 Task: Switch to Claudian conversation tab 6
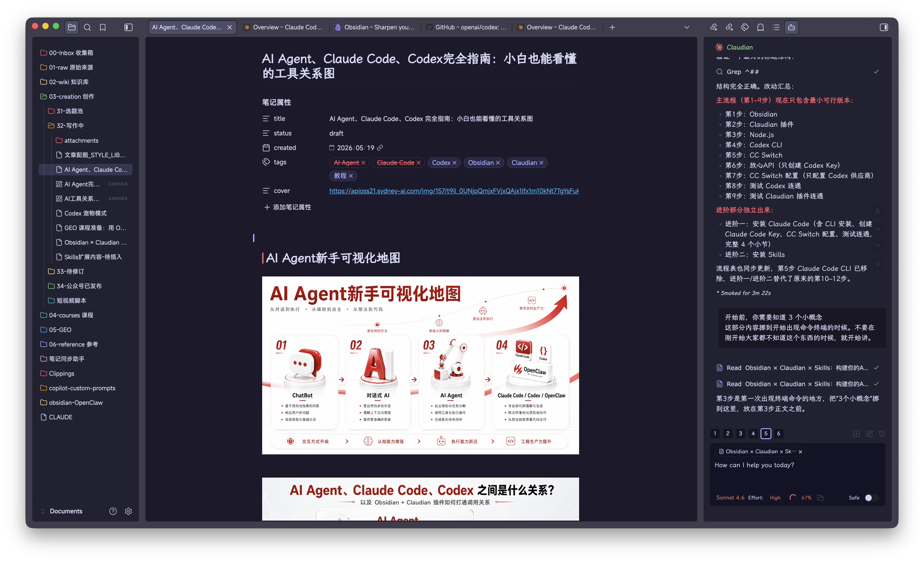click(x=778, y=433)
